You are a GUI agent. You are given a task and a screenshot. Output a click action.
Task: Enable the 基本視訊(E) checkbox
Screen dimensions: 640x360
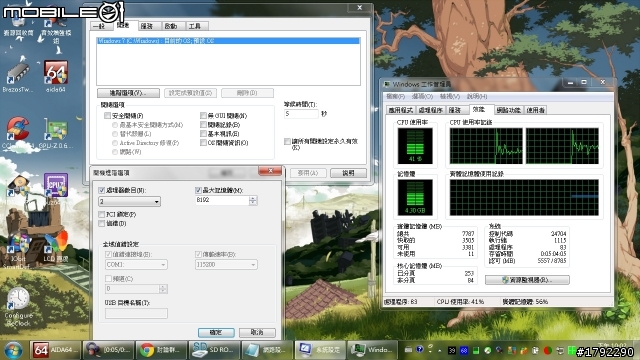click(203, 133)
